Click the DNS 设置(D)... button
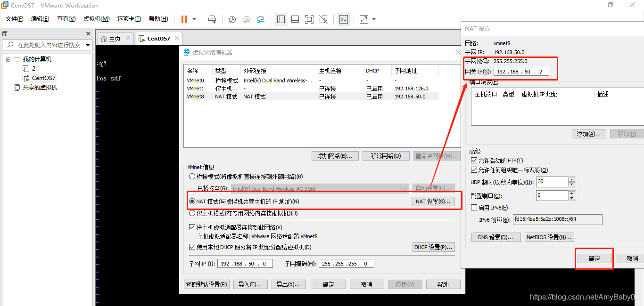The width and height of the screenshot is (644, 306). [496, 237]
